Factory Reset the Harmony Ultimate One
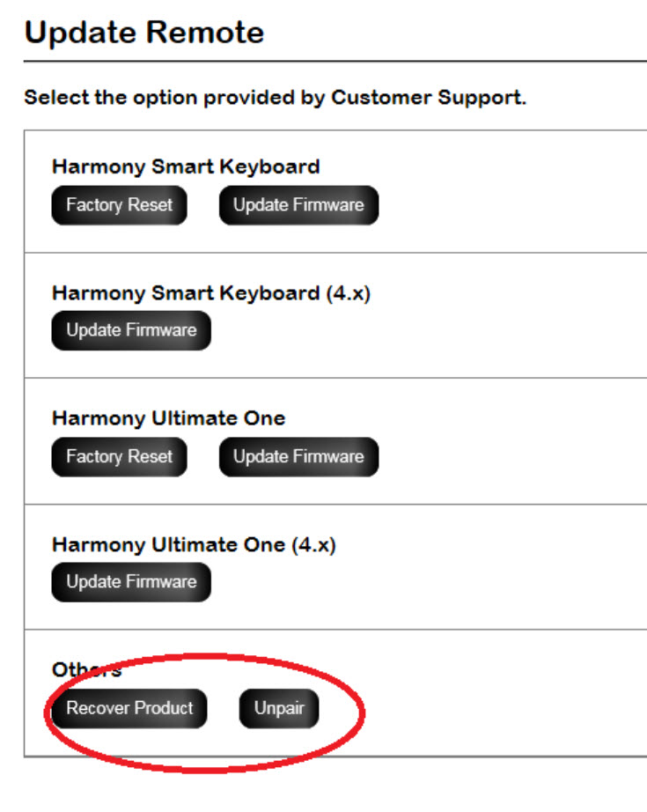Screen dimensions: 647x812 (119, 456)
